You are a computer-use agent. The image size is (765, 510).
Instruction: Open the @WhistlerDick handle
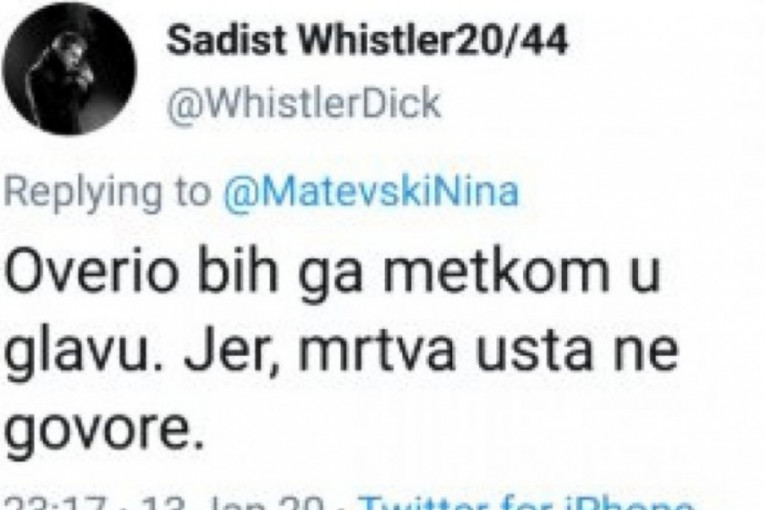click(303, 102)
